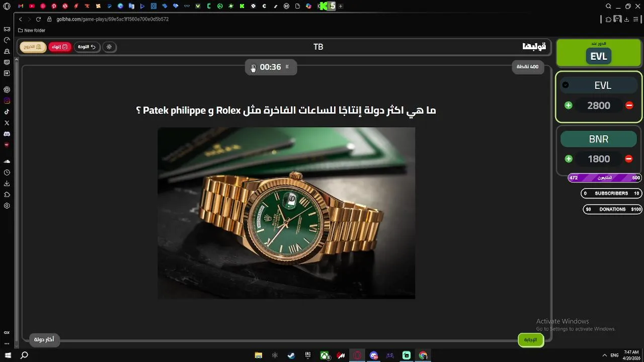
Task: Open Instagram in the Opera sidebar
Action: click(x=7, y=101)
